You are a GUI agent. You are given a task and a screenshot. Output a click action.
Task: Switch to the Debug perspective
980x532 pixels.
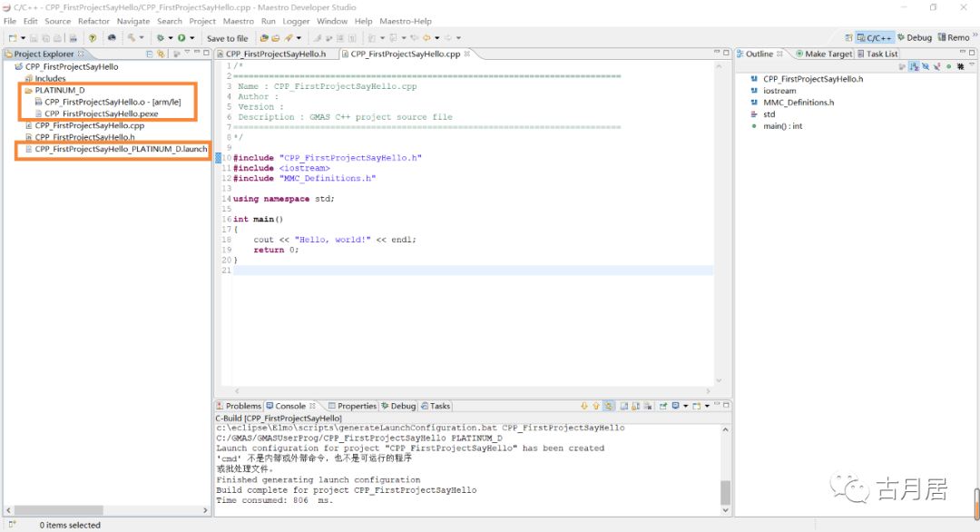[x=915, y=37]
